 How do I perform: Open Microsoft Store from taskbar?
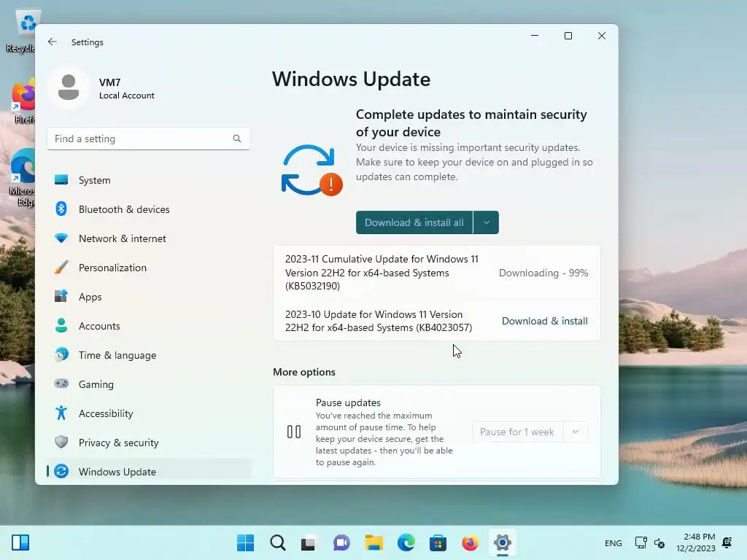(438, 542)
